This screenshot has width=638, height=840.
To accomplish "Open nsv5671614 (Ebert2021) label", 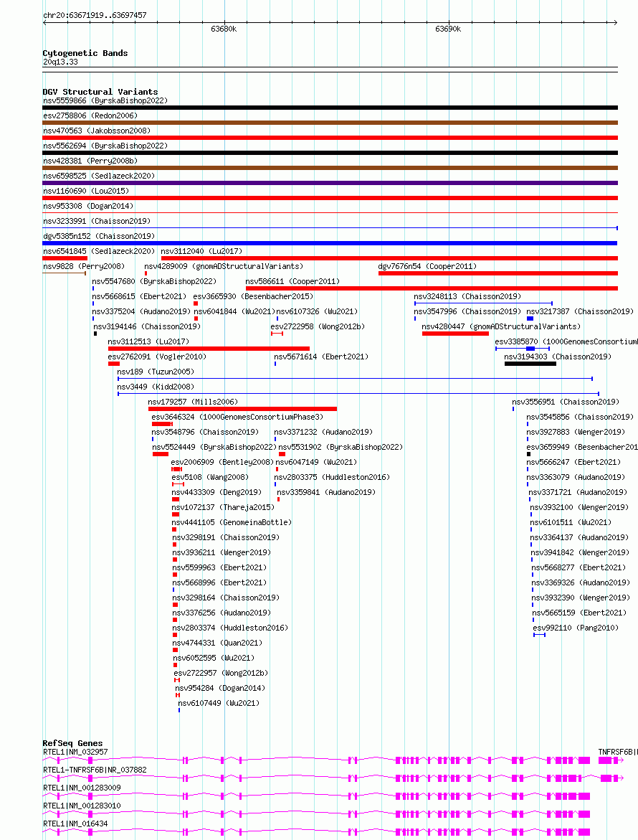I will click(x=322, y=357).
